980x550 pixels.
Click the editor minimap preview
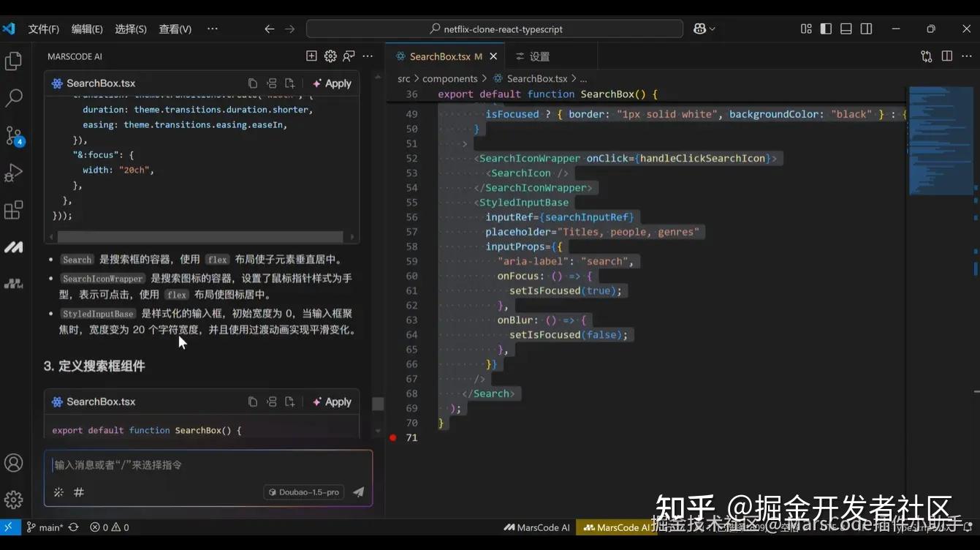940,140
